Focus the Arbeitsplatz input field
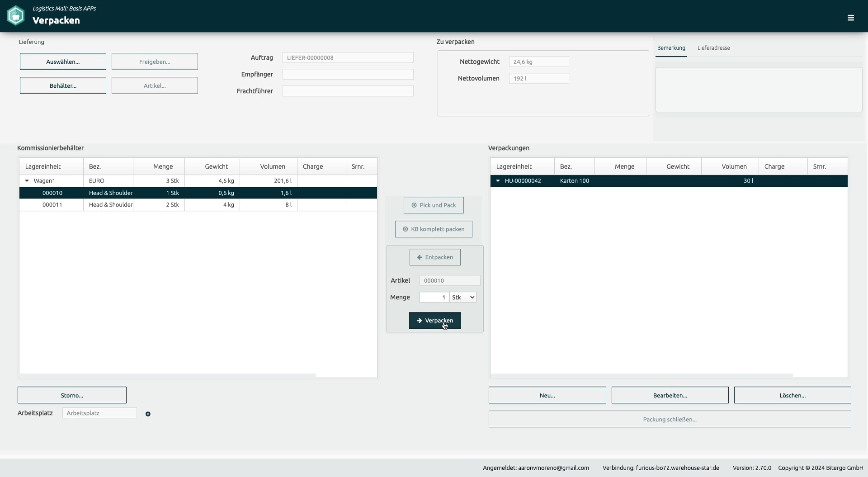 pos(99,413)
